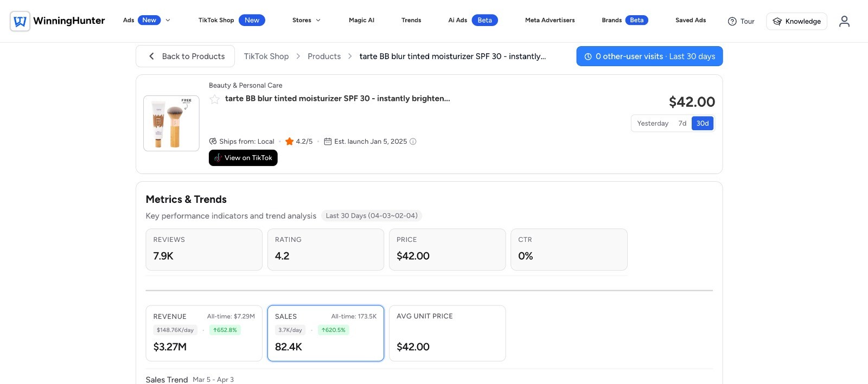Click the Tour help icon
The image size is (868, 384).
tap(732, 21)
